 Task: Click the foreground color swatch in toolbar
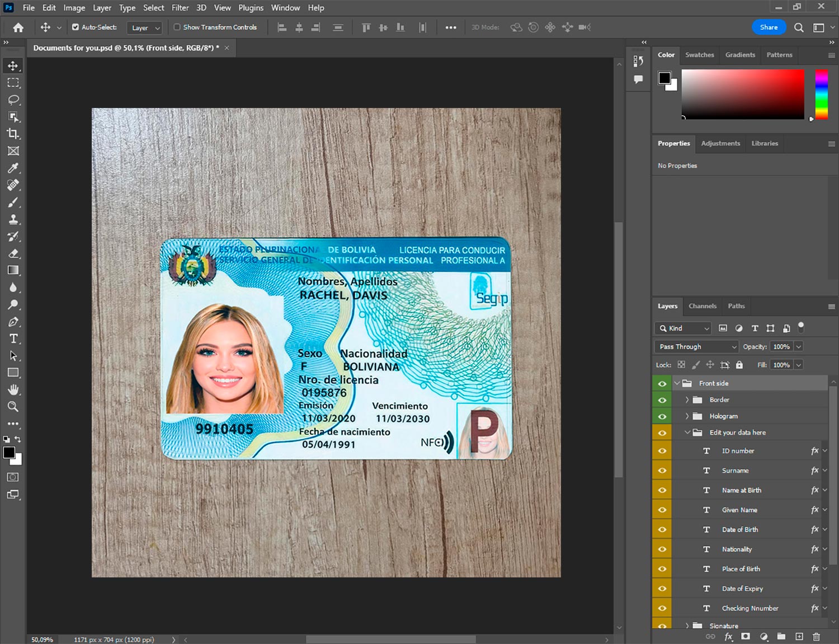[x=9, y=453]
